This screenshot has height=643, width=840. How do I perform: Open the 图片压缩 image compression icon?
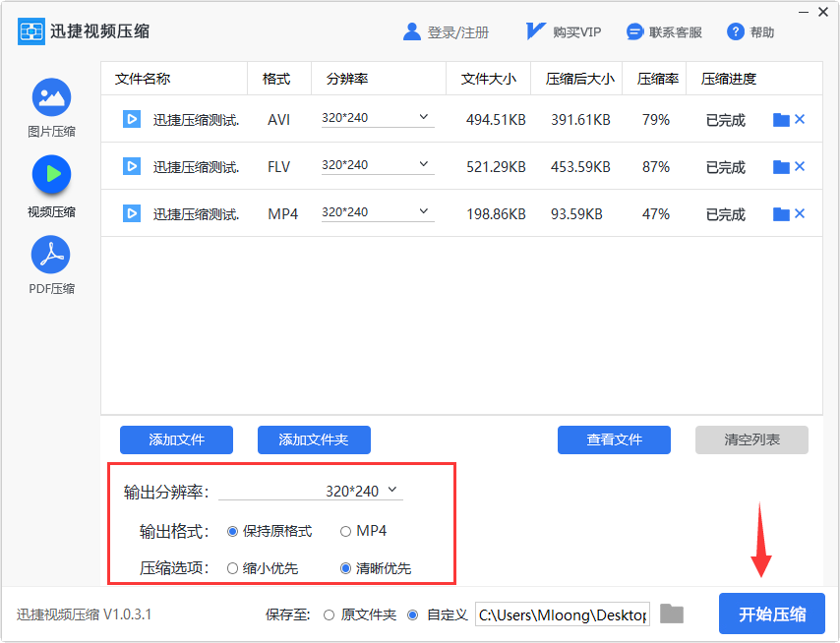click(51, 97)
